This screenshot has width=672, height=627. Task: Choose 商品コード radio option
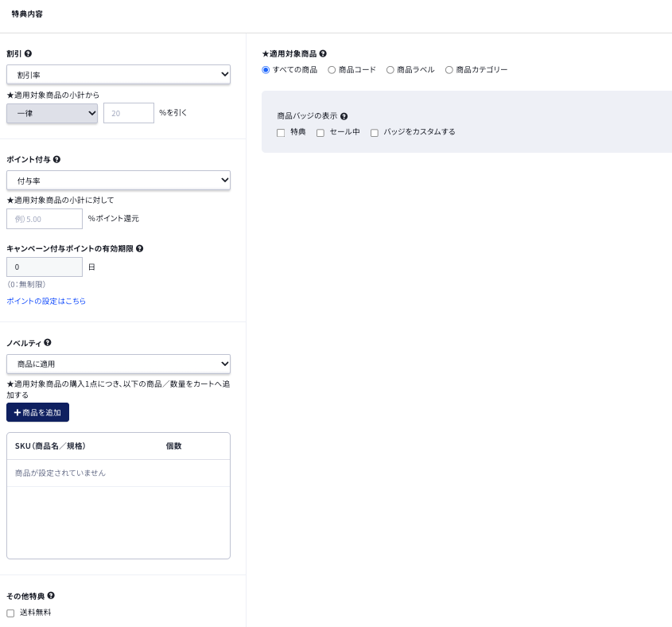coord(332,70)
